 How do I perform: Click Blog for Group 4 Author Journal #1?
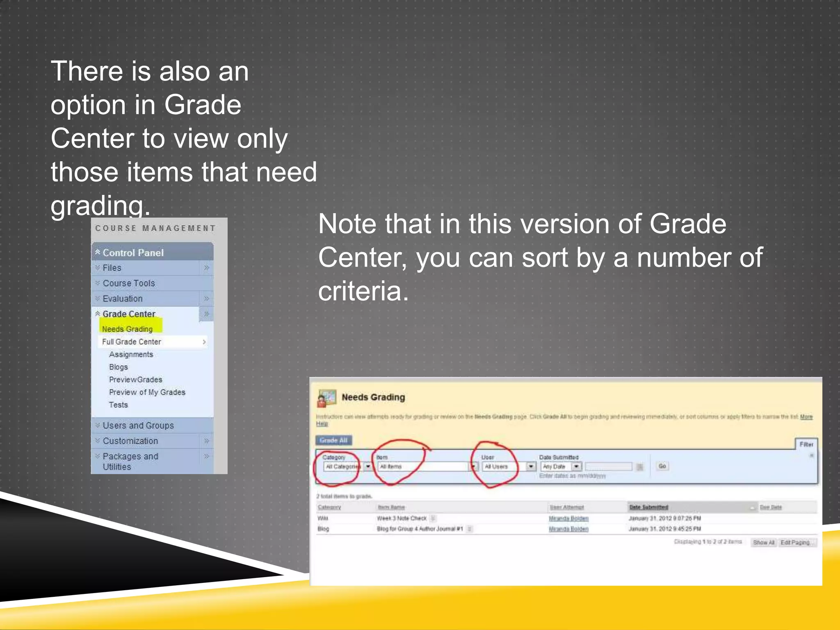coord(420,529)
